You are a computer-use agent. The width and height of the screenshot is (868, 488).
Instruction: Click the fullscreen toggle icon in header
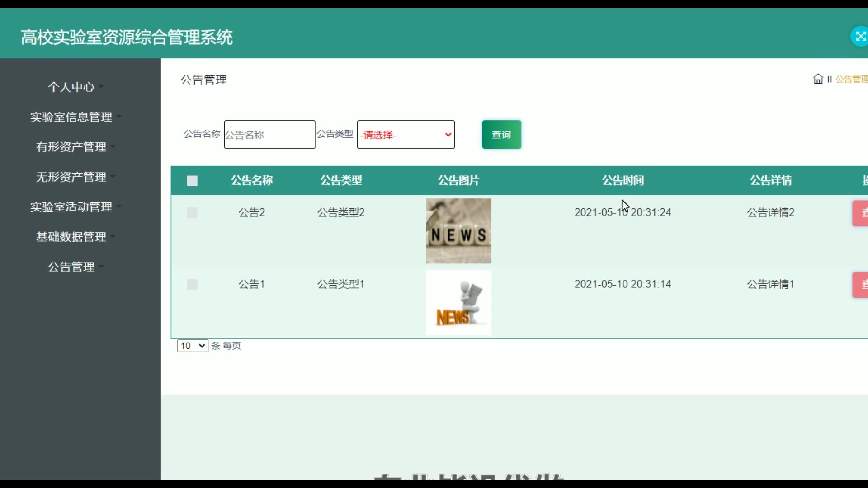pyautogui.click(x=859, y=37)
